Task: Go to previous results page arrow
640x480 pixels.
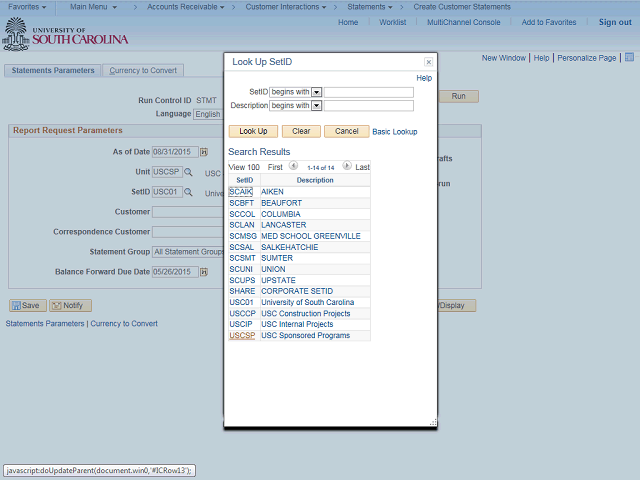Action: tap(293, 166)
